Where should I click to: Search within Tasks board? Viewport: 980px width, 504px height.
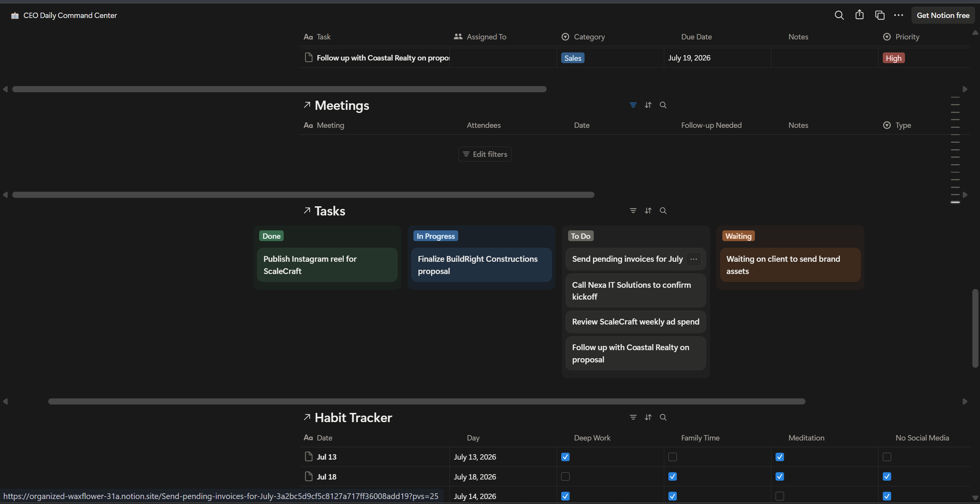663,210
